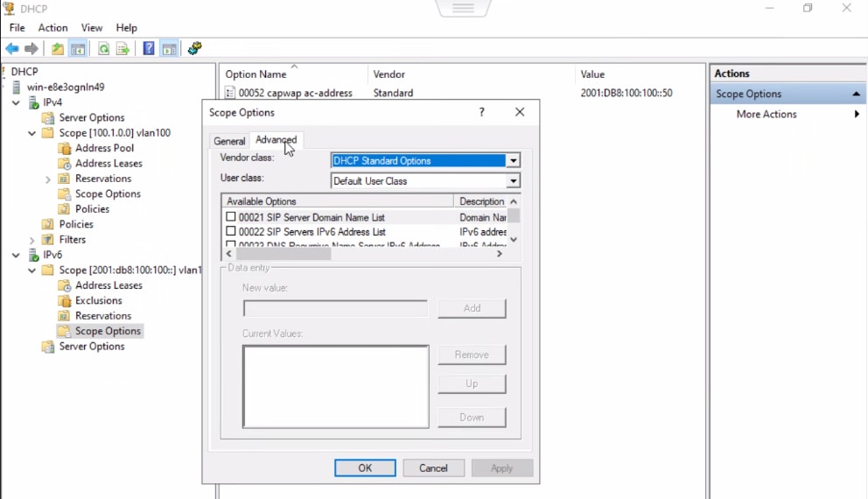Image resolution: width=868 pixels, height=499 pixels.
Task: Cancel the Scope Options dialog
Action: [x=433, y=468]
